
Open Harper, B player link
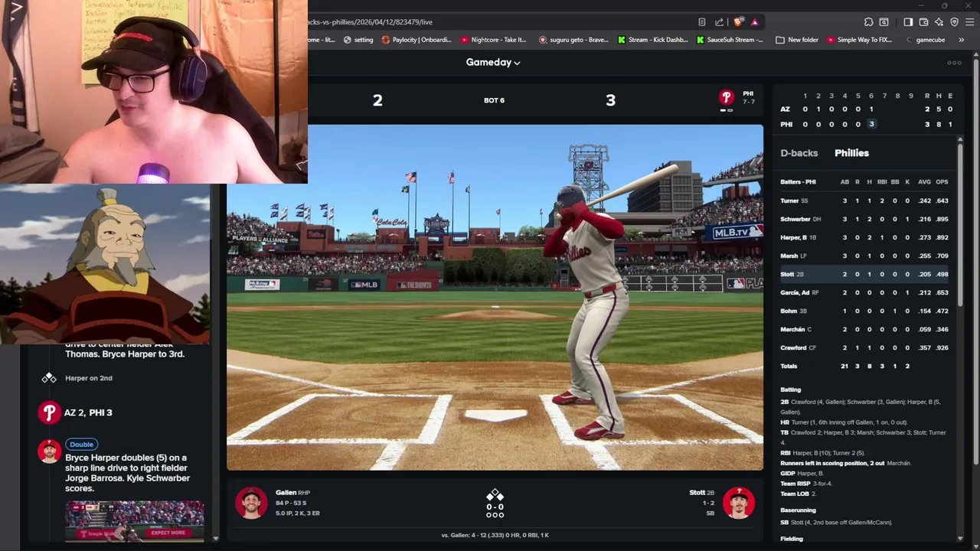(794, 237)
